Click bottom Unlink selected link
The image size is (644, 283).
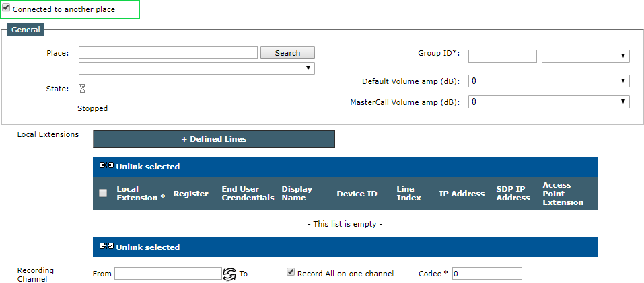click(148, 247)
